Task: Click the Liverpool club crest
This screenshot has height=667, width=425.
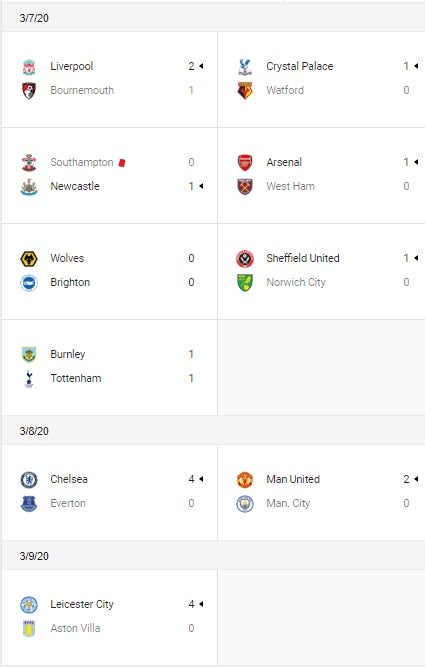Action: click(29, 67)
